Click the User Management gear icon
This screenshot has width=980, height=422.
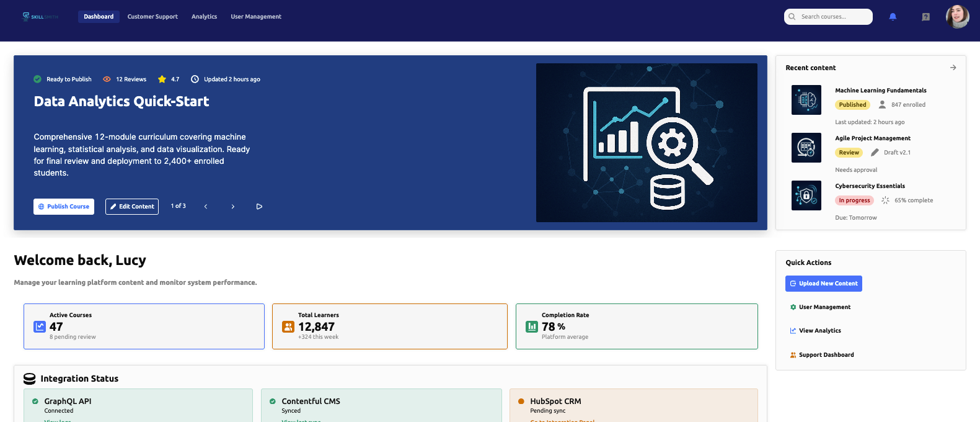coord(793,307)
